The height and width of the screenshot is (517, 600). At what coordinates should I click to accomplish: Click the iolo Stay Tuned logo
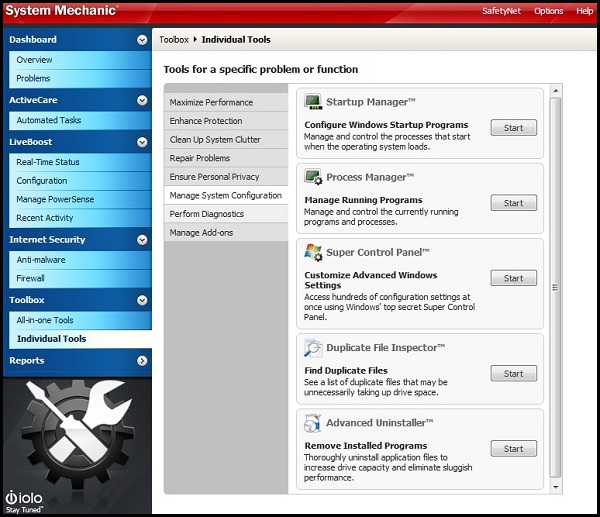click(24, 502)
